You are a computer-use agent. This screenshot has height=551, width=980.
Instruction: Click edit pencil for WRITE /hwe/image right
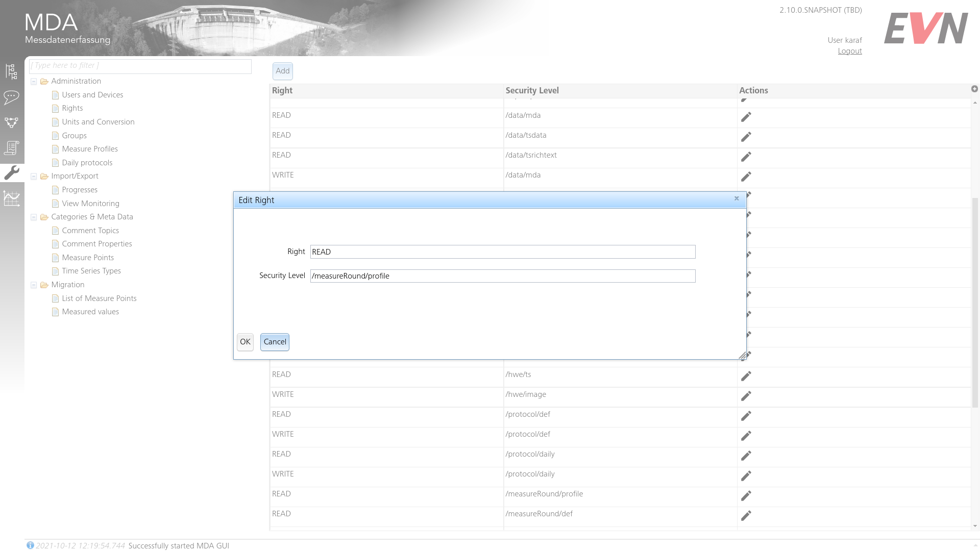(x=746, y=396)
